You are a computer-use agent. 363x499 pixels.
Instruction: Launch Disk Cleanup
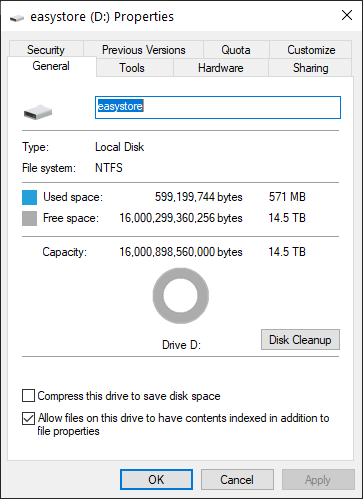[x=300, y=340]
